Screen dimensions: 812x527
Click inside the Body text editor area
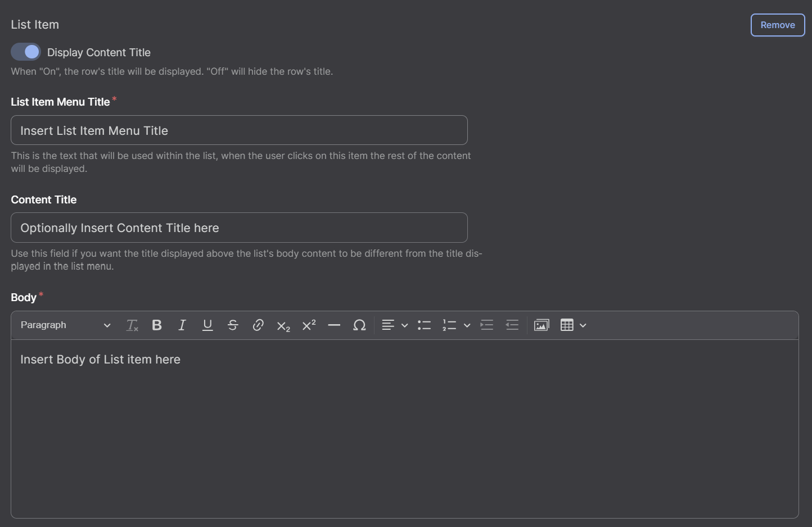click(405, 429)
